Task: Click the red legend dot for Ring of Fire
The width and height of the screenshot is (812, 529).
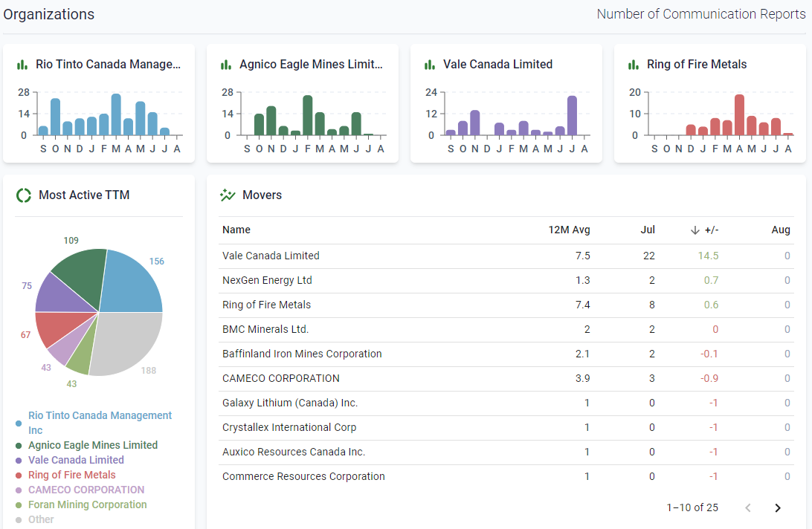Action: tap(19, 476)
